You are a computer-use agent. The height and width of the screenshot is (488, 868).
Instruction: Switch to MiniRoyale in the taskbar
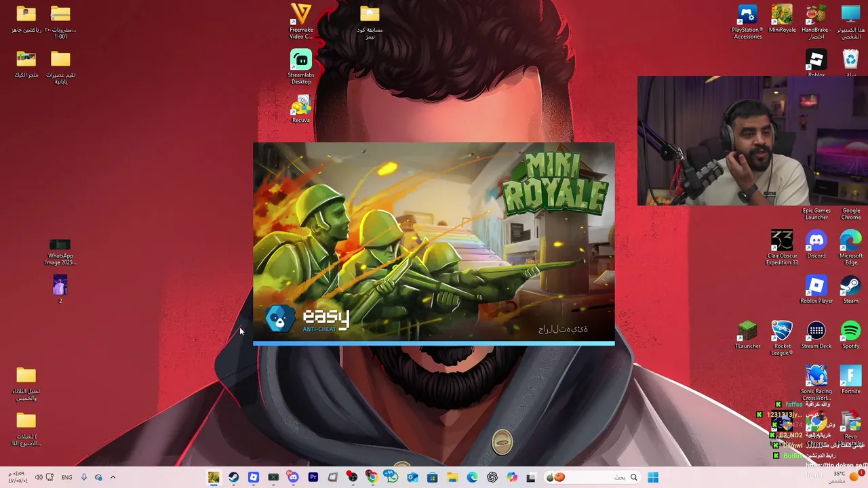(214, 477)
